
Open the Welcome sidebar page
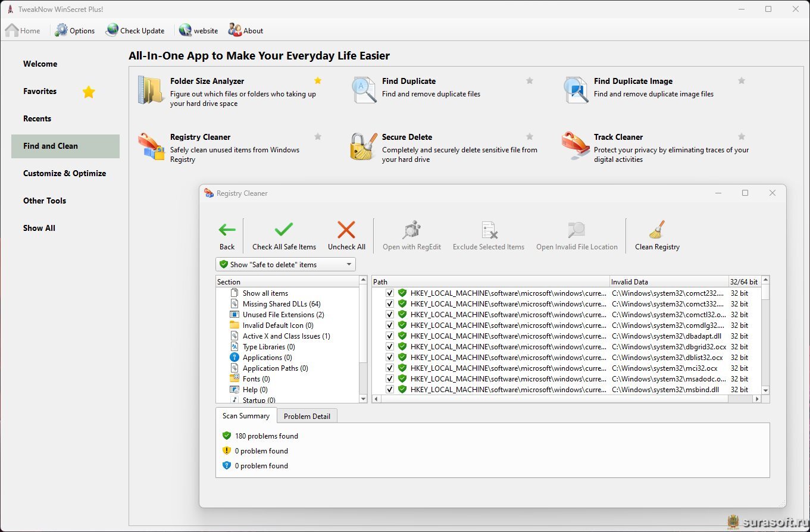point(40,64)
